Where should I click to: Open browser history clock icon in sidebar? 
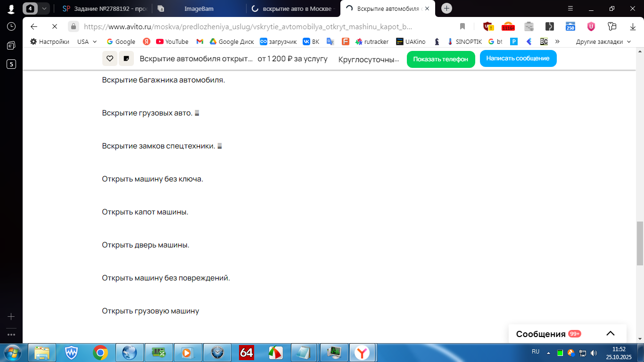(x=11, y=26)
